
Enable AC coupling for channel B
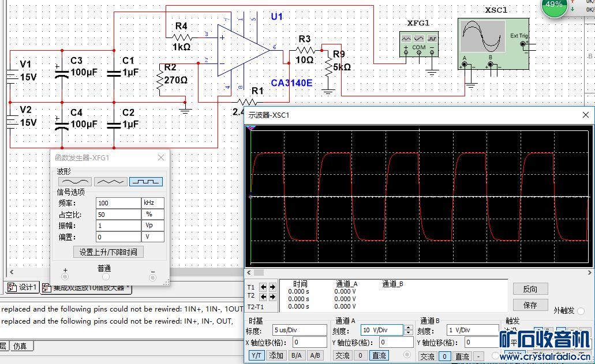(x=427, y=357)
